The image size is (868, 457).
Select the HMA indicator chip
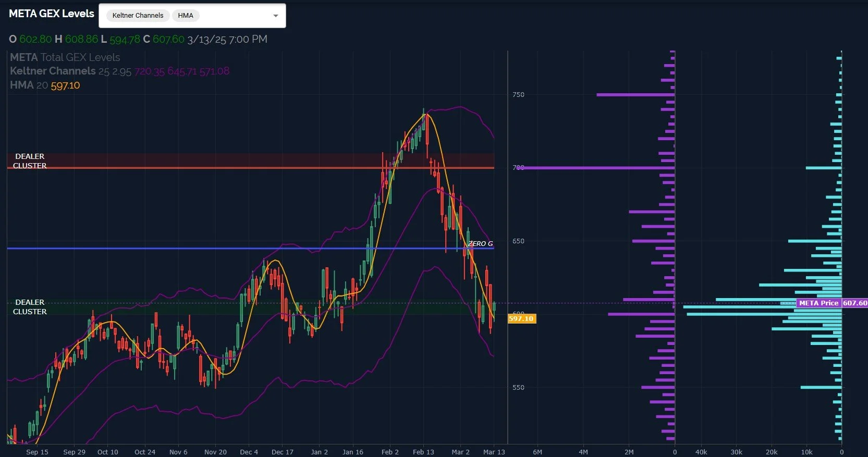point(186,16)
